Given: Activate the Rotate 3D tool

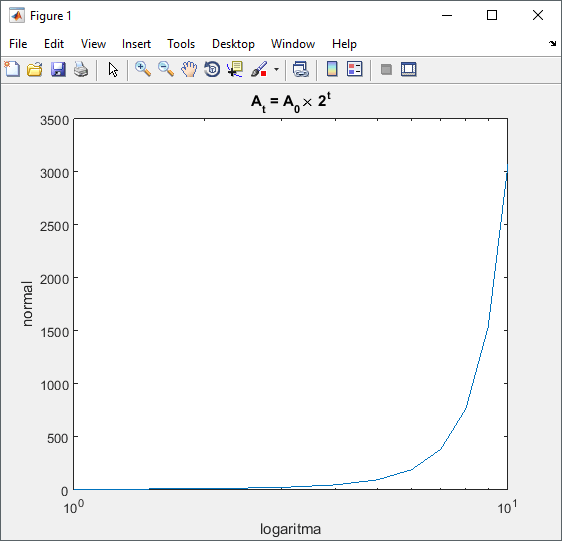Looking at the screenshot, I should click(x=212, y=69).
